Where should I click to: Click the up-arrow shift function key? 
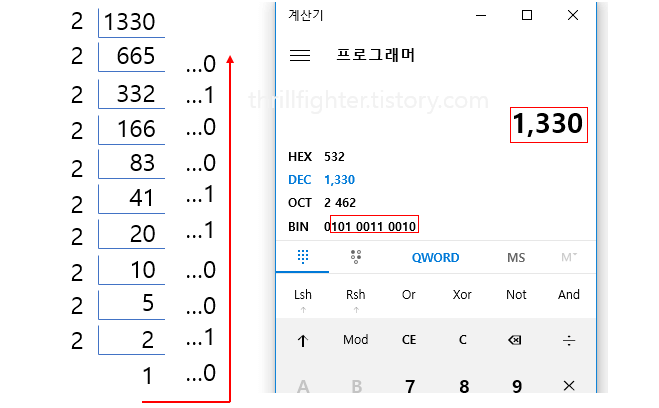tap(303, 340)
